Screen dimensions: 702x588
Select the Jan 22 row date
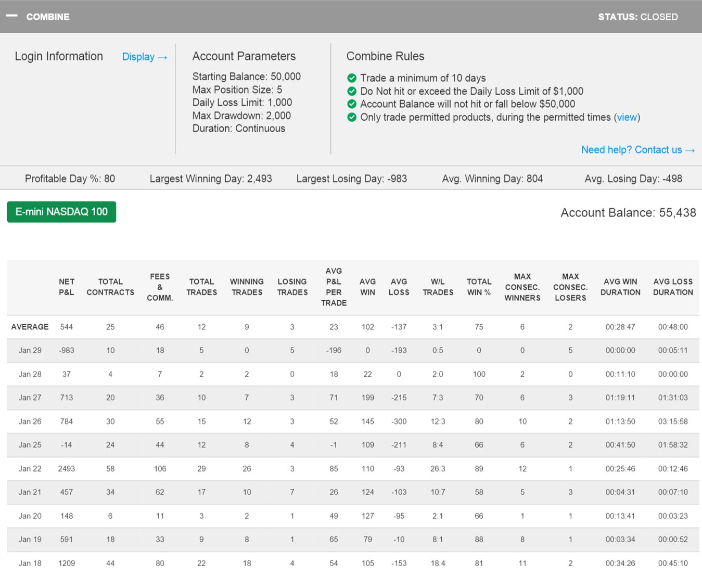pos(30,468)
